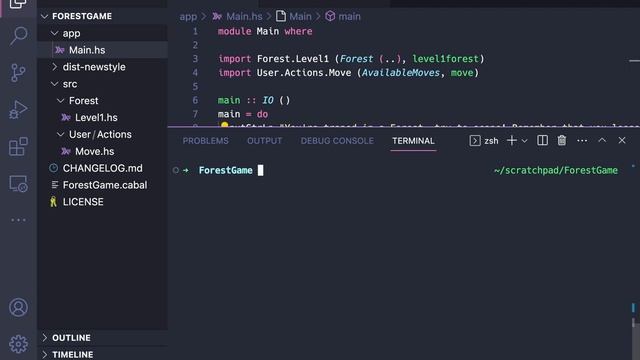Collapse the src folder
The height and width of the screenshot is (360, 640).
click(x=54, y=84)
